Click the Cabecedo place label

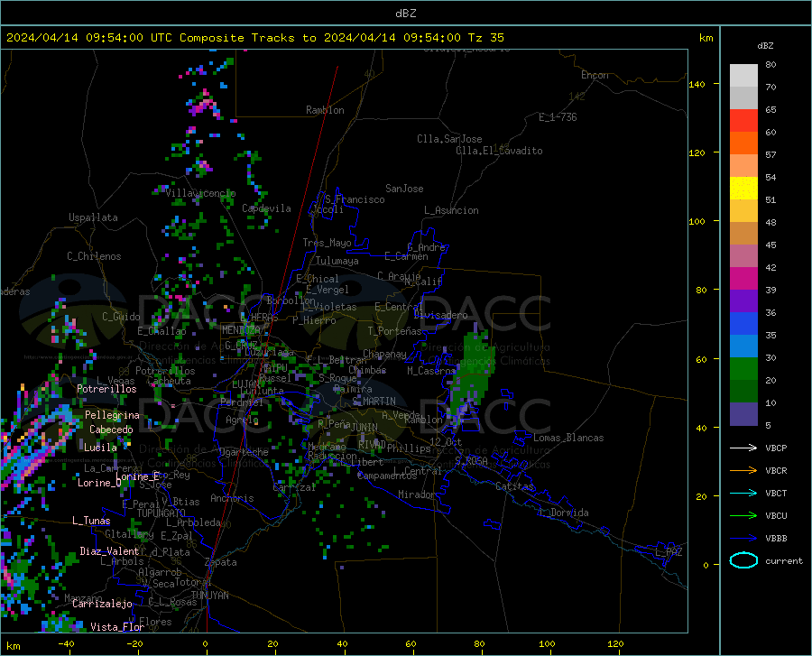point(111,430)
